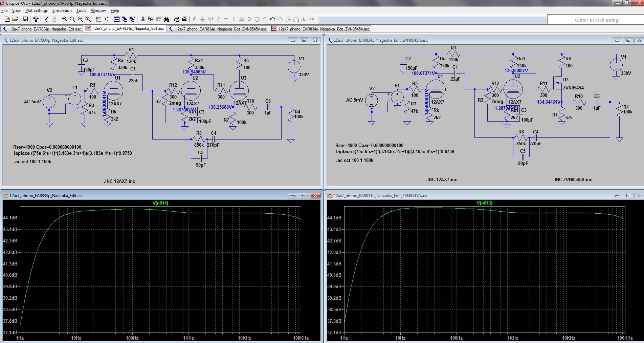Select Zoom Out magnifier with minus
Image resolution: width=644 pixels, height=343 pixels.
[x=80, y=19]
